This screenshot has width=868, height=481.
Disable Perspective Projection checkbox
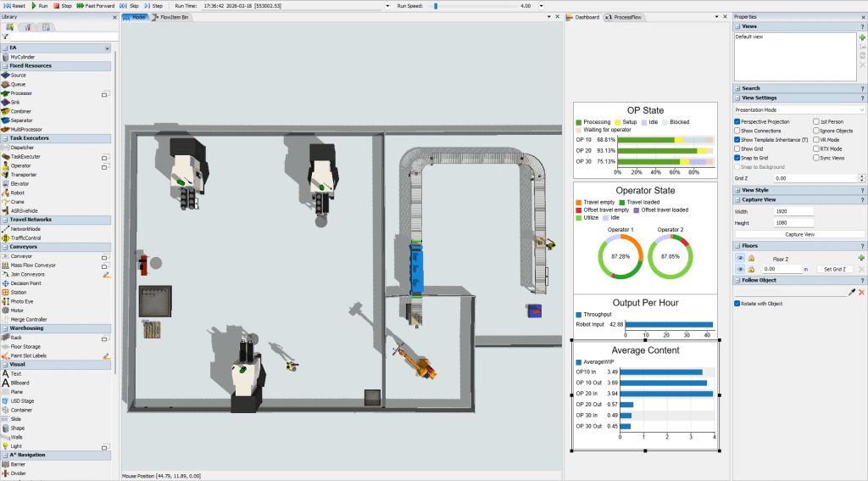point(737,121)
